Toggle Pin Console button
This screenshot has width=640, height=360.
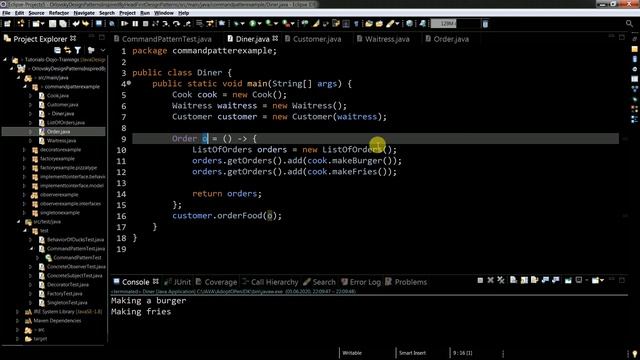tap(568, 280)
